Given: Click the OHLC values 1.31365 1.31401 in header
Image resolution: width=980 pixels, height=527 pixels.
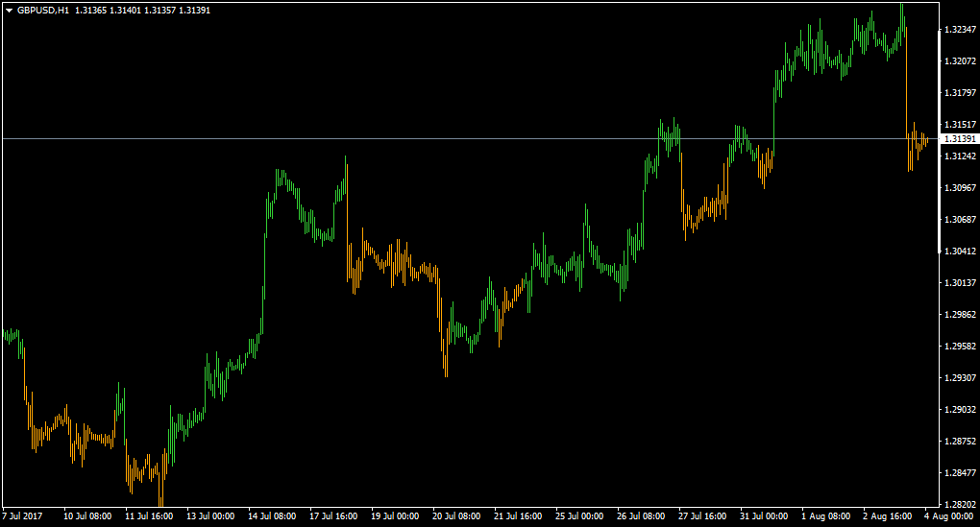Looking at the screenshot, I should (x=108, y=11).
